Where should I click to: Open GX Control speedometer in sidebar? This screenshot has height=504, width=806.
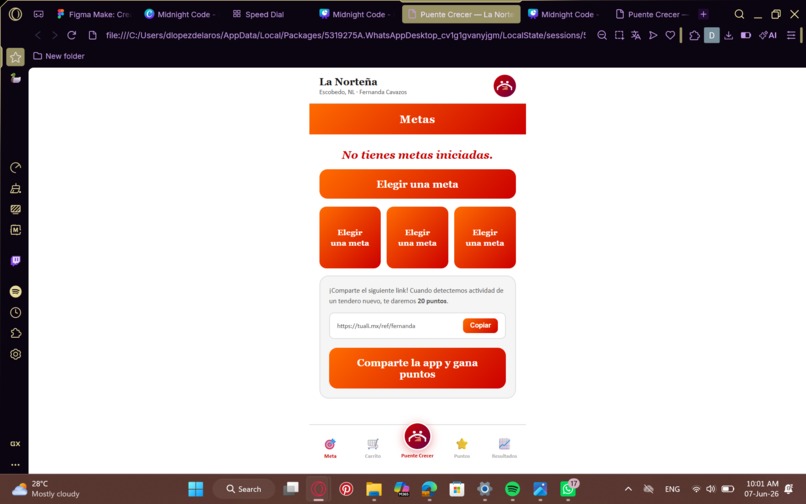15,168
